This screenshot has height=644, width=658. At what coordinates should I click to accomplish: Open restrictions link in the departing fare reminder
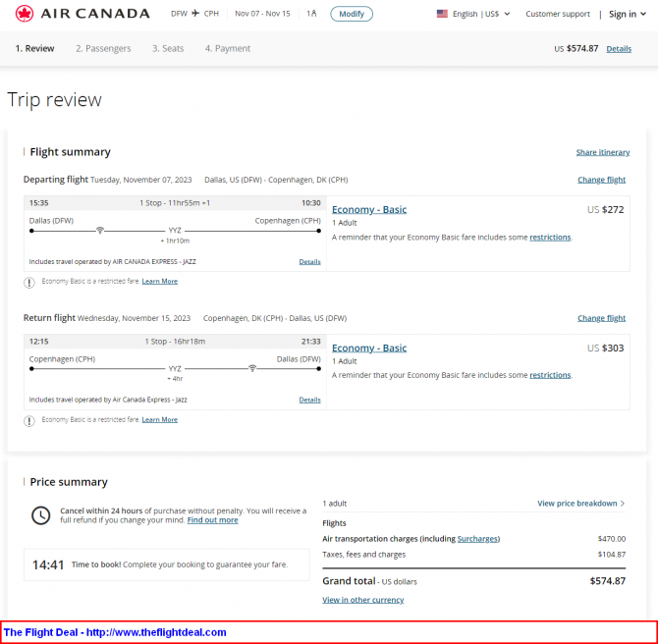[550, 237]
